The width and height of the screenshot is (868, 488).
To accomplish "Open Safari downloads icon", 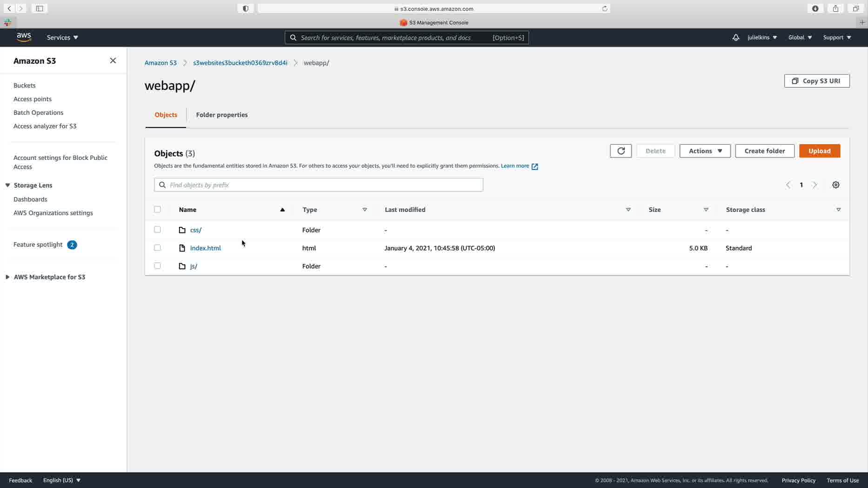I will [815, 8].
